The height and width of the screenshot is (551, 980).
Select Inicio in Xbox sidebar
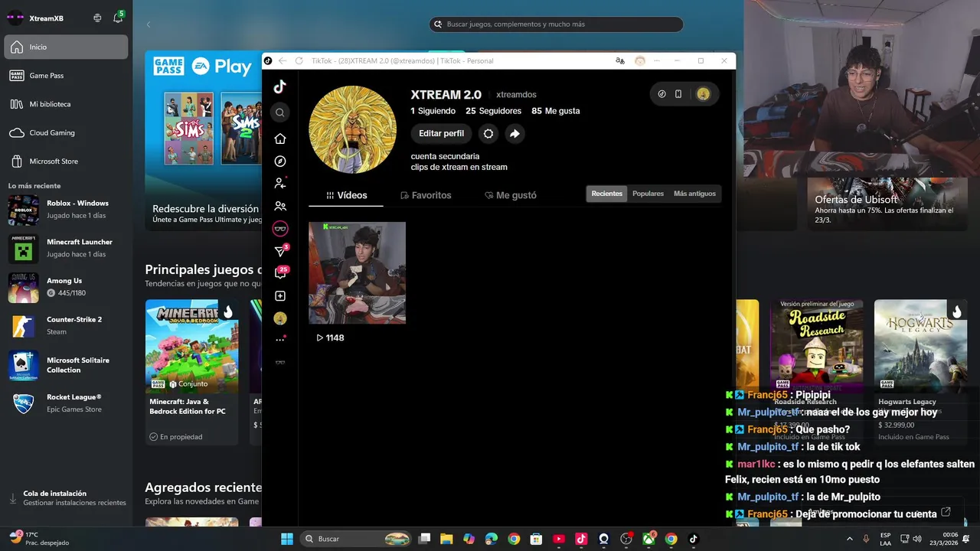[x=66, y=47]
